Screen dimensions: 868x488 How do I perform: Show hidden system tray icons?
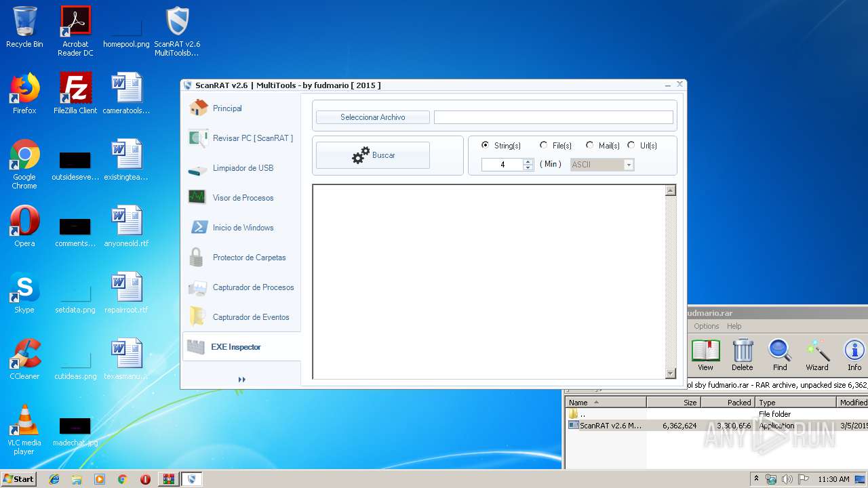pos(756,479)
